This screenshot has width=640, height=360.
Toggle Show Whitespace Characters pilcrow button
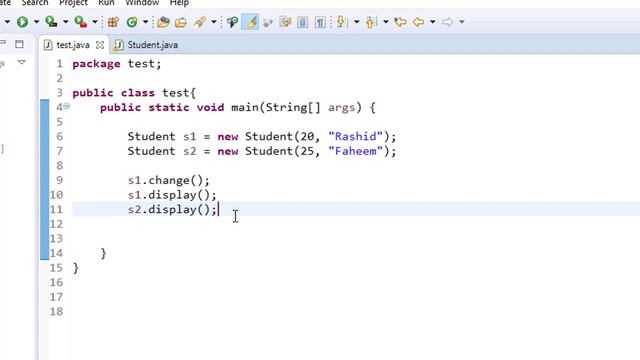(x=320, y=22)
